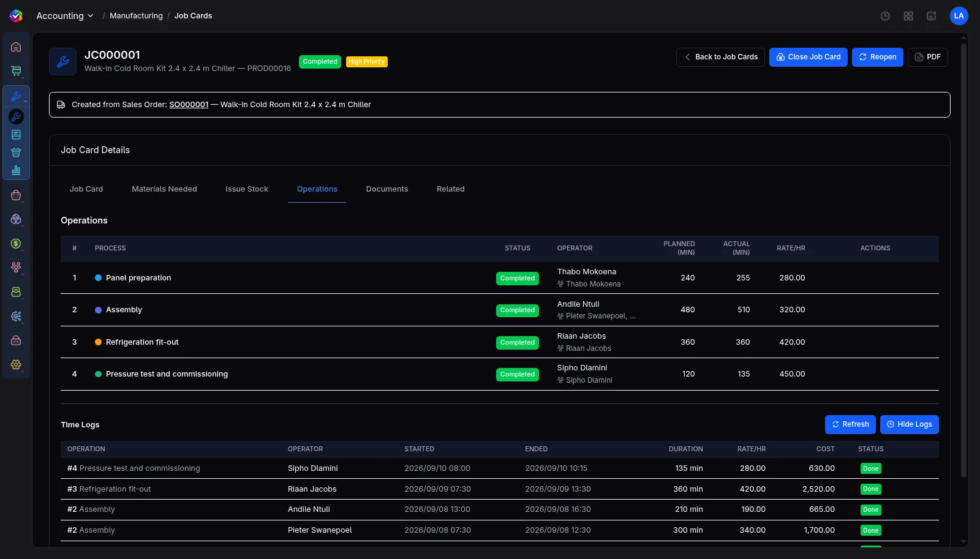
Task: Click the job card wrench header icon
Action: [62, 61]
